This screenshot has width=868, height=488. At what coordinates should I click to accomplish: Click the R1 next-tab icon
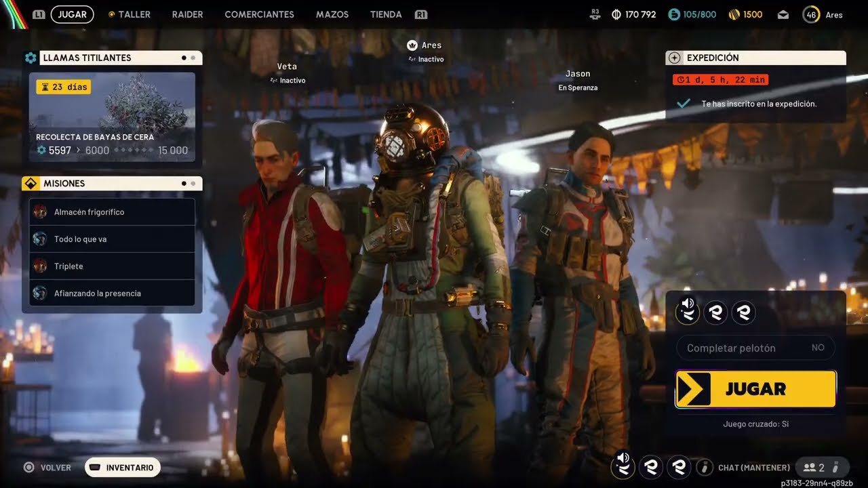pyautogui.click(x=421, y=14)
